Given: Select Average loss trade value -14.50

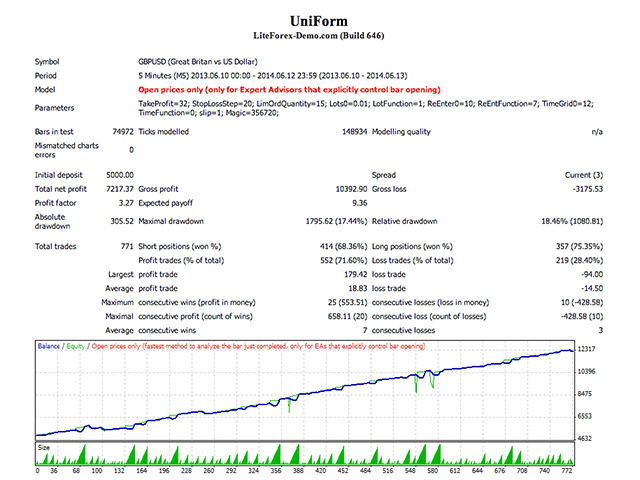Looking at the screenshot, I should tap(592, 288).
